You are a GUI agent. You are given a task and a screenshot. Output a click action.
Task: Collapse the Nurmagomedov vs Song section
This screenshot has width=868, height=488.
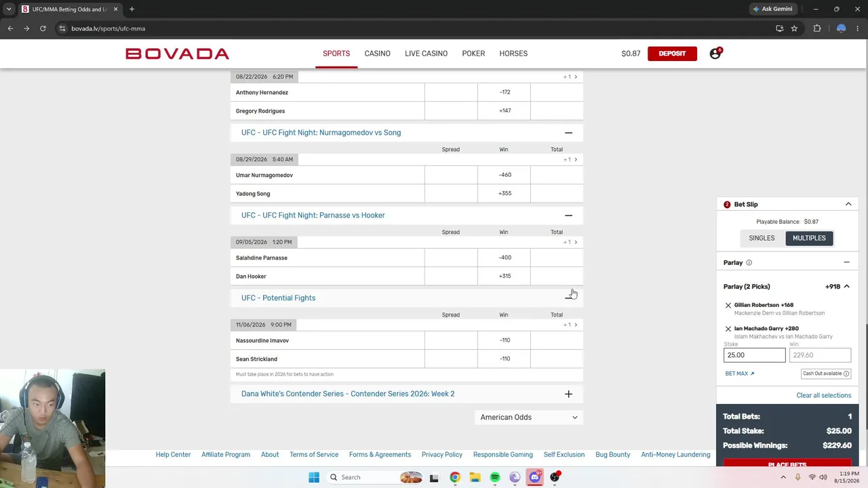pyautogui.click(x=568, y=133)
